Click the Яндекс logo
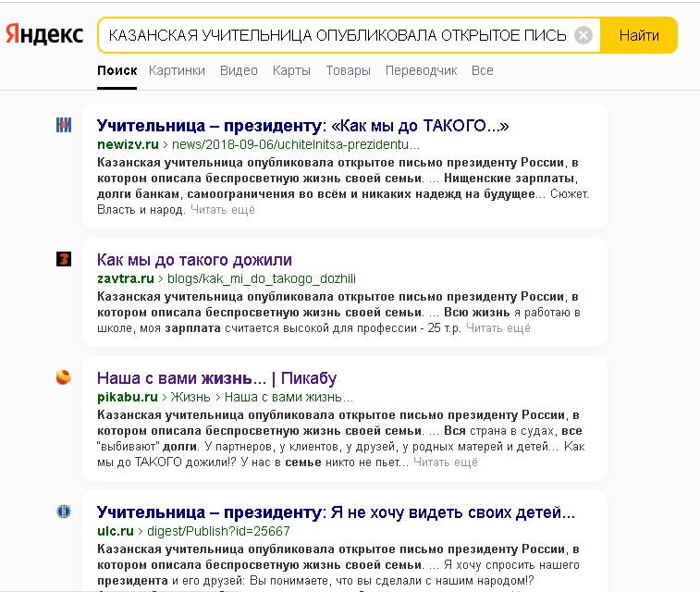The image size is (700, 592). click(44, 35)
